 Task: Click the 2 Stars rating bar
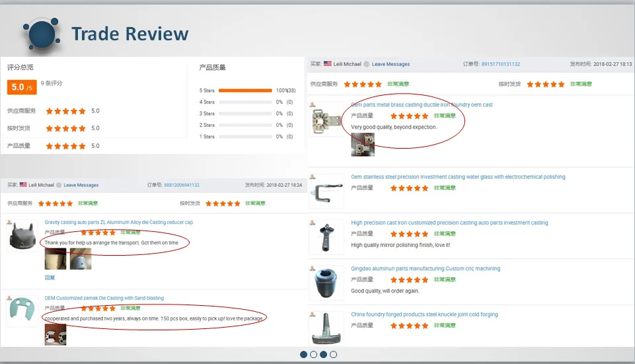point(245,125)
